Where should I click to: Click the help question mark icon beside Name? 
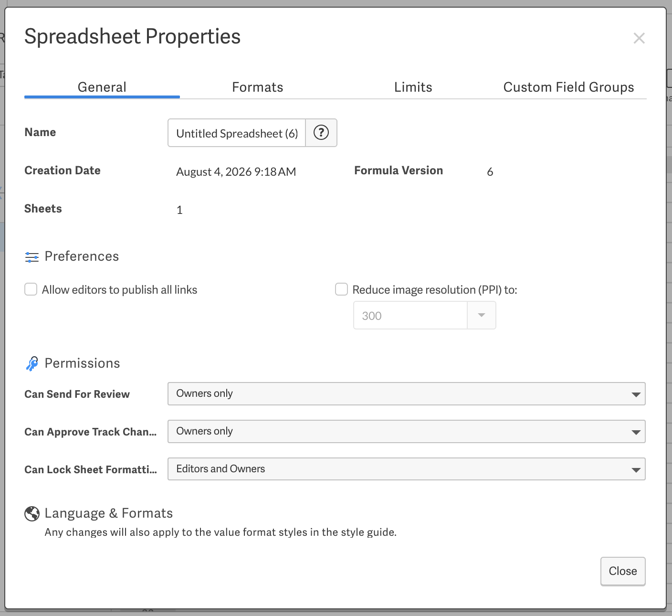(x=321, y=133)
